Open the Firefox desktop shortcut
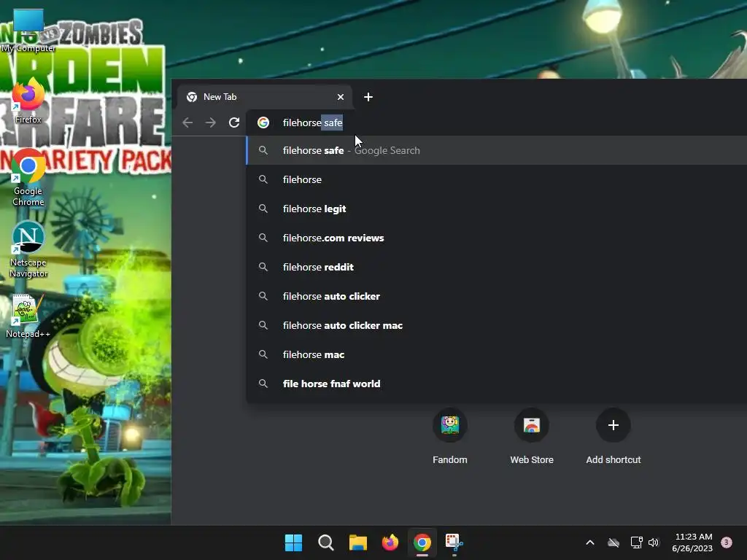Viewport: 747px width, 560px height. tap(28, 101)
